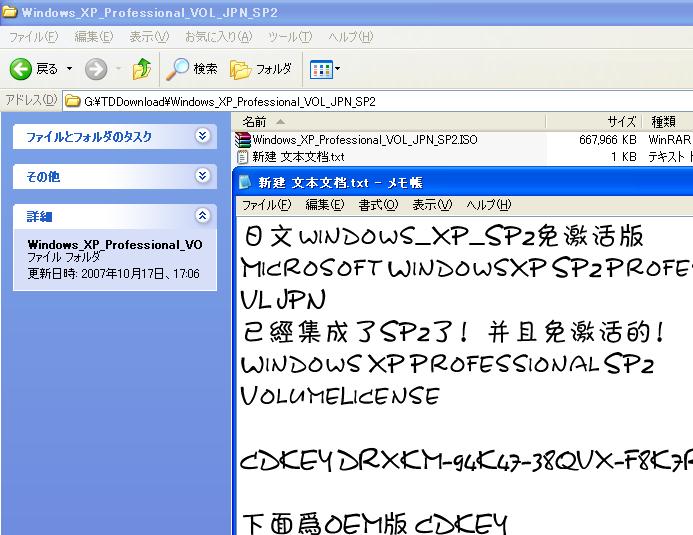
Task: Open the Back button history dropdown arrow
Action: click(69, 69)
